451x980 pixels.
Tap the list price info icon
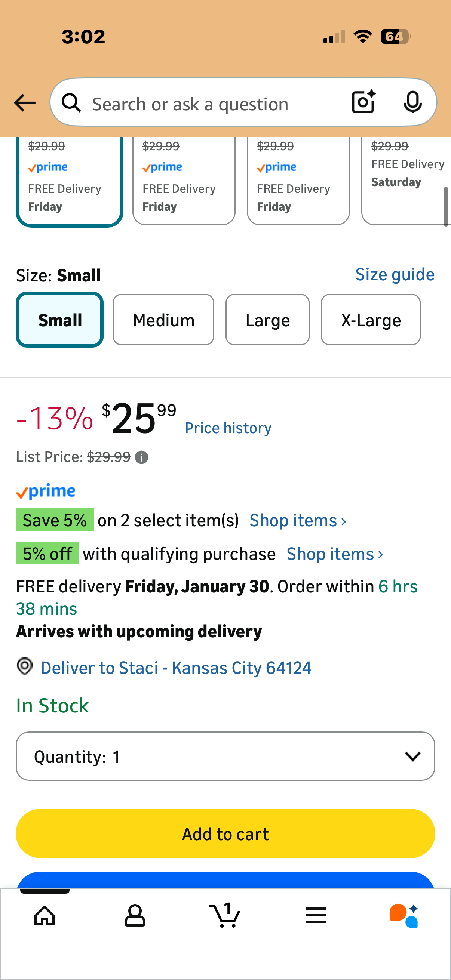point(142,457)
